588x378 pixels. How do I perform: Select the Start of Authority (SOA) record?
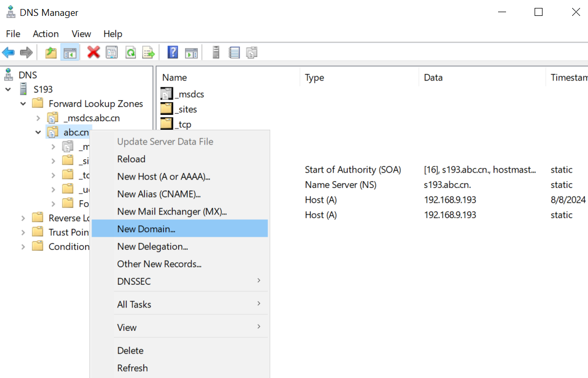(x=353, y=169)
